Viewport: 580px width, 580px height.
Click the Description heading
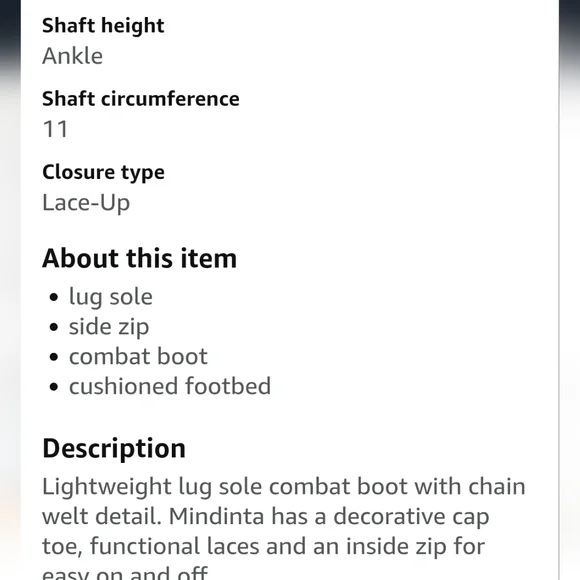[114, 449]
